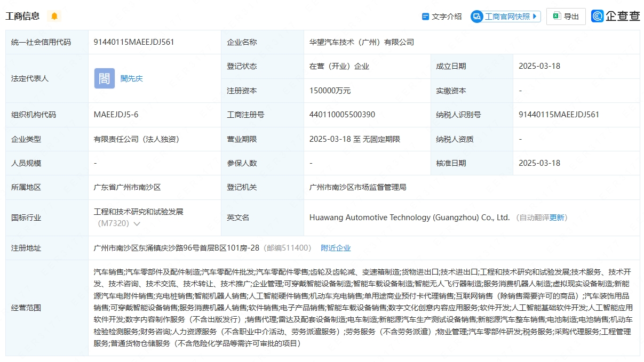Click the 附近企业 nearby companies link
644x362 pixels.
pyautogui.click(x=336, y=247)
